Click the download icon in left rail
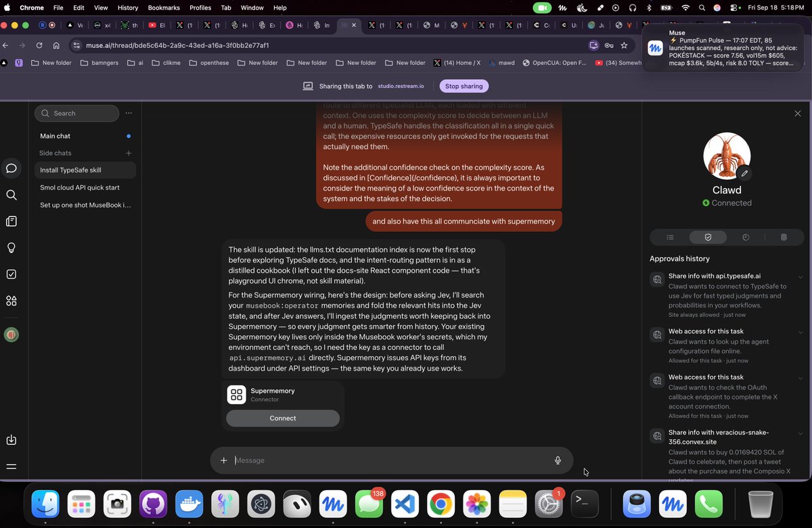 coord(12,440)
